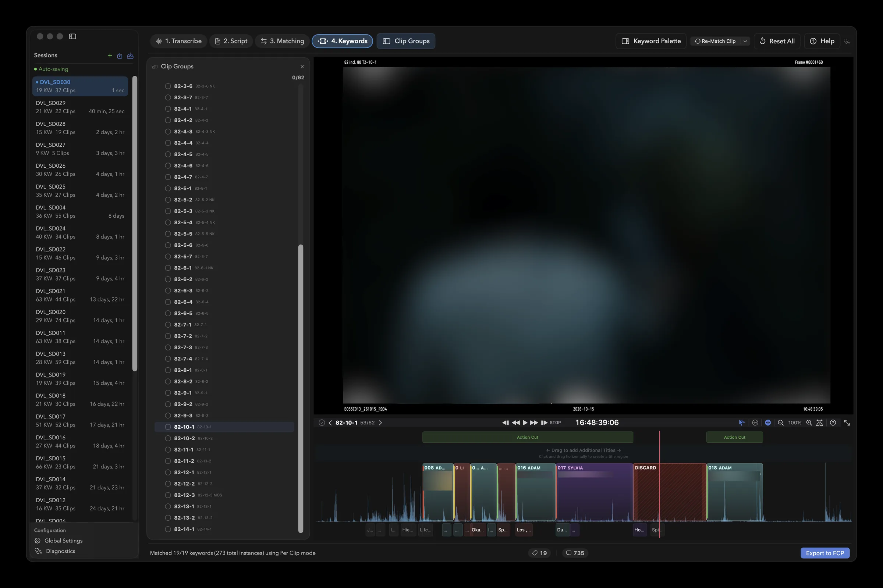Select the 017 SYLVIA purple timeline region
Viewport: 883px width, 588px height.
(594, 492)
